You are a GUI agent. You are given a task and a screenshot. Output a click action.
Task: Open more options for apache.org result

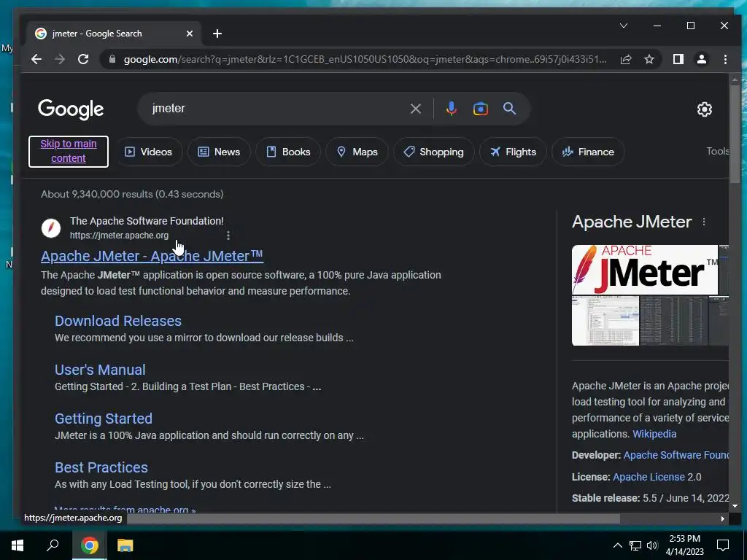(x=228, y=236)
